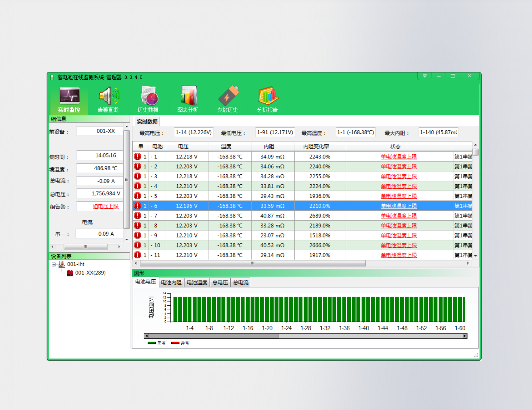Click the chart's horizontal scrollbar thumb
532x410 pixels.
213,336
